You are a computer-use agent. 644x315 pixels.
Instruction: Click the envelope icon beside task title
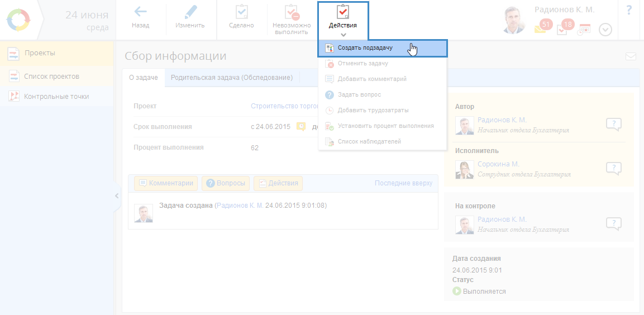pyautogui.click(x=631, y=56)
